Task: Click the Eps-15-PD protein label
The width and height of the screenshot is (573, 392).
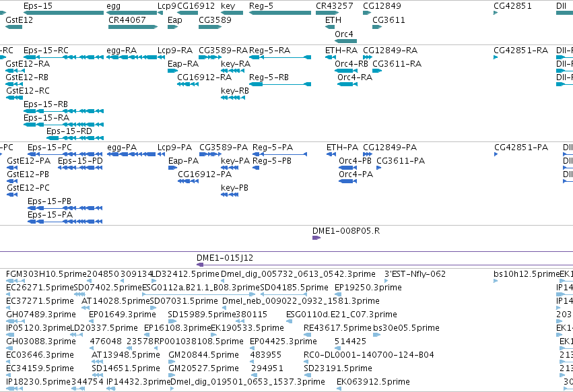Action: point(80,161)
